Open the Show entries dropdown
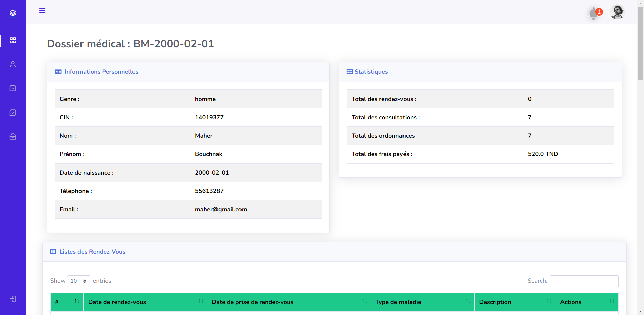This screenshot has width=644, height=315. pos(79,281)
